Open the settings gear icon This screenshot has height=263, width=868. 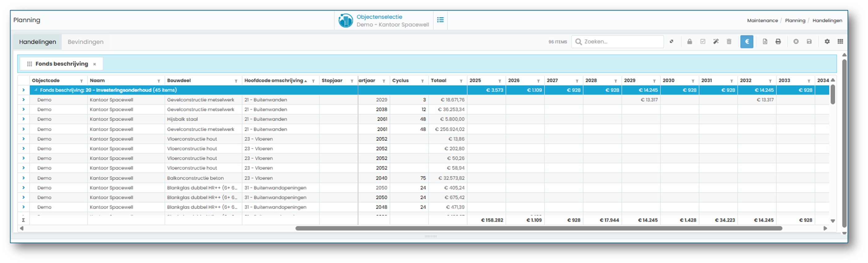(827, 41)
